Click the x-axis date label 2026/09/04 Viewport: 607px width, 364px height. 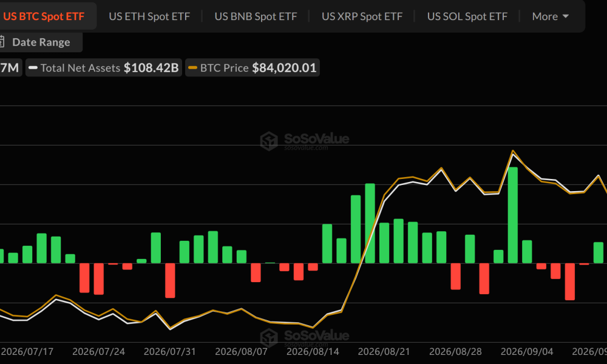tap(527, 352)
